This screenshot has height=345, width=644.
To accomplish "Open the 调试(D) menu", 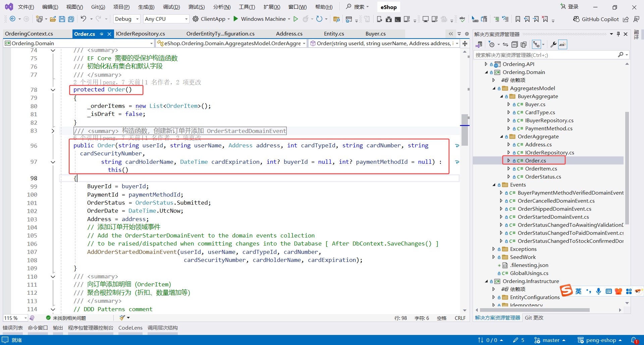I will click(171, 7).
